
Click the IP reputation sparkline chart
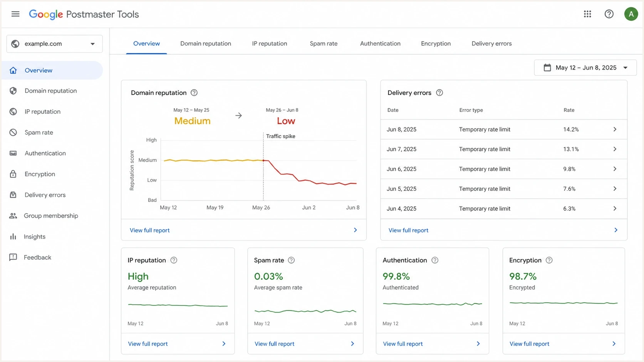point(178,305)
